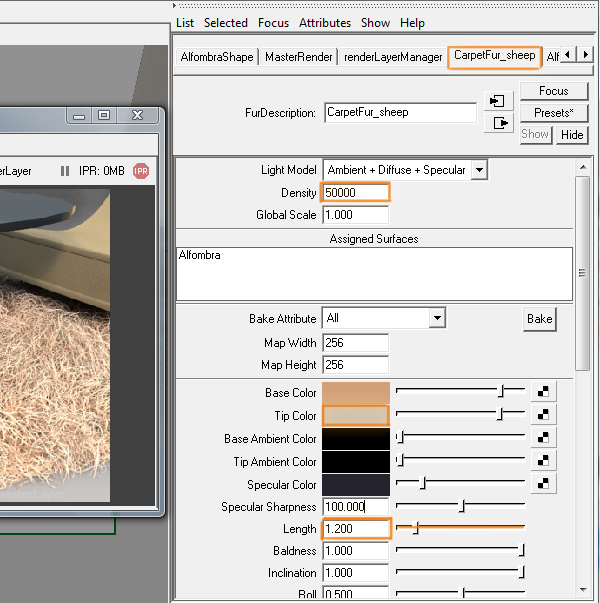Viewport: 600px width, 603px height.
Task: Click the Base Color swatch
Action: [356, 393]
